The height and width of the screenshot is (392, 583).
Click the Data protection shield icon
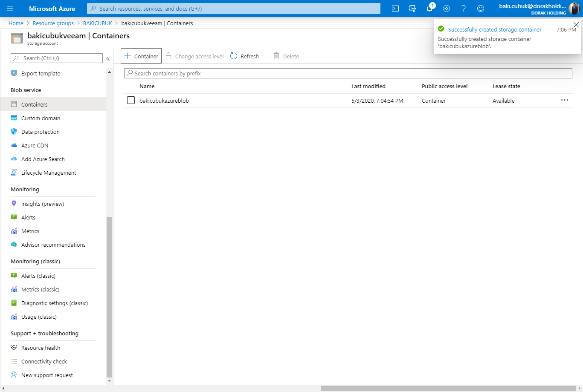click(x=14, y=132)
